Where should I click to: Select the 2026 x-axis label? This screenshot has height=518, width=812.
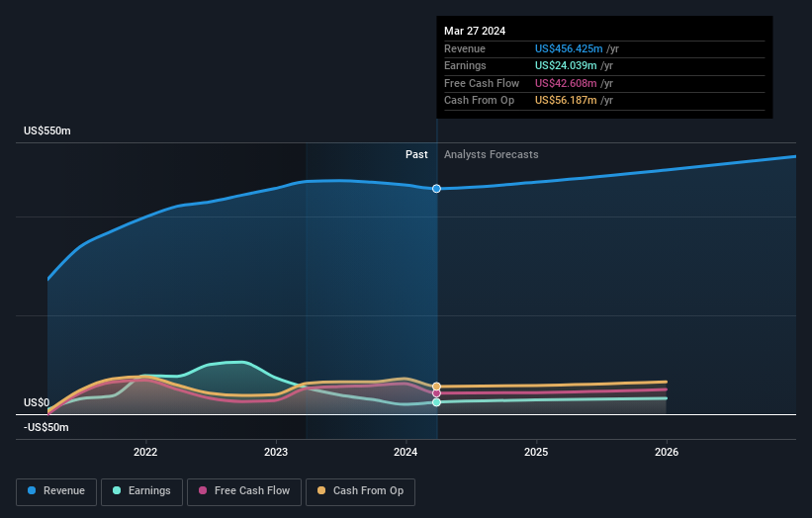click(x=667, y=452)
